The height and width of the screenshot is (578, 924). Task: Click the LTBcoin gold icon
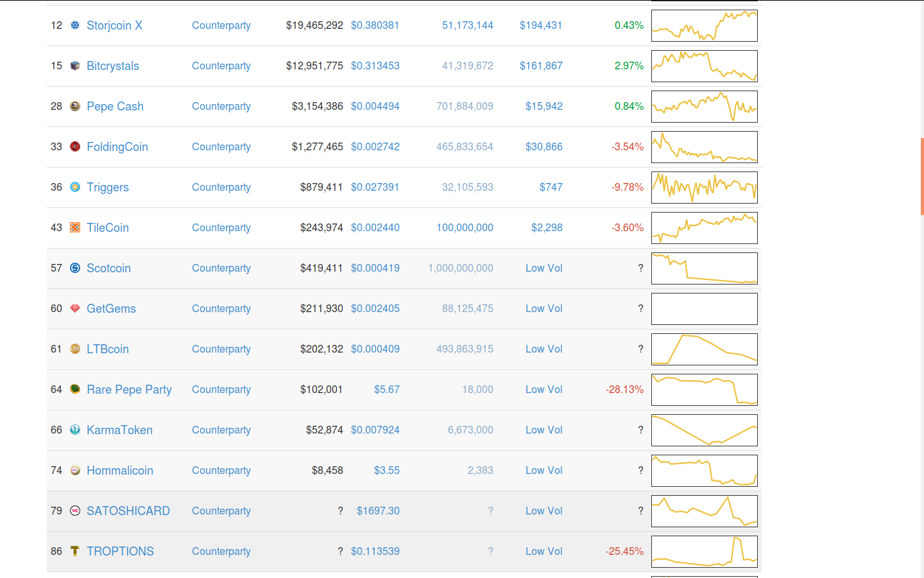pos(75,349)
